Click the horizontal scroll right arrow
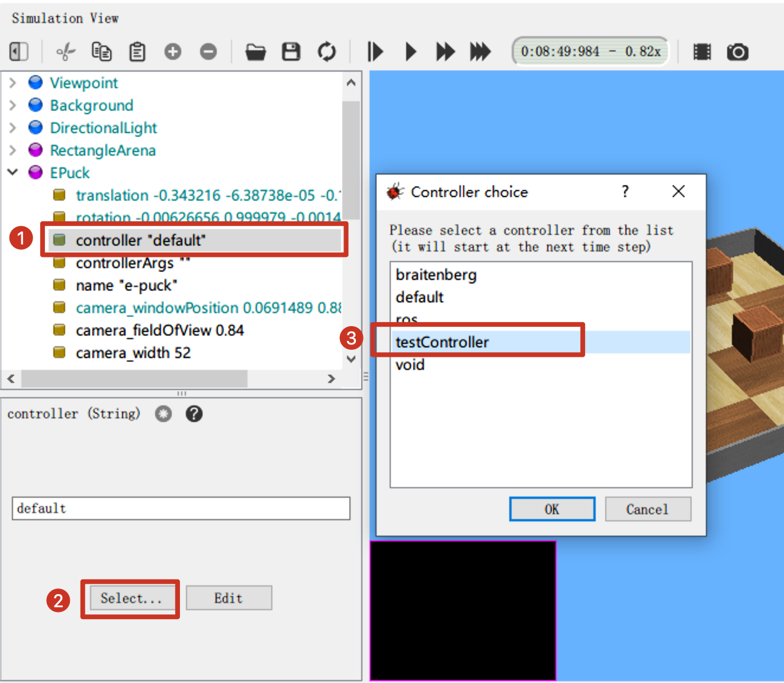Screen dimensions: 784x683 (x=331, y=378)
